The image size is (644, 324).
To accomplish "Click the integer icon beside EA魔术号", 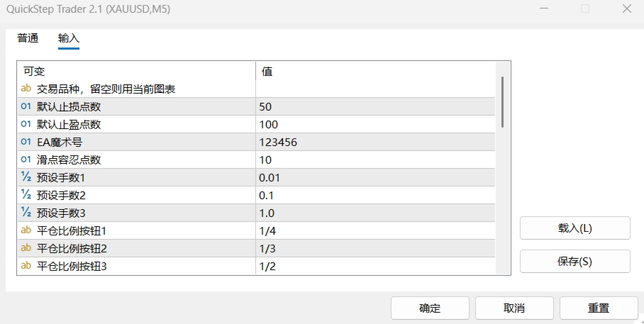I will click(26, 142).
